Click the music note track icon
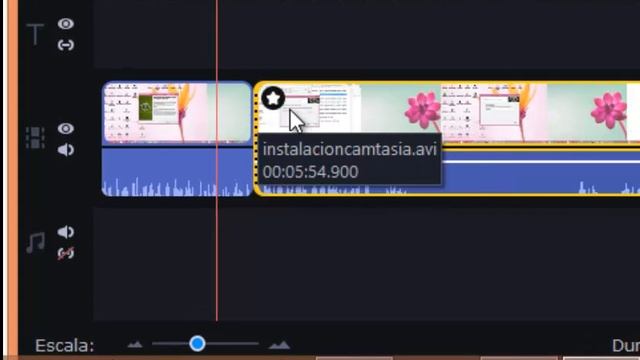The height and width of the screenshot is (360, 640). click(36, 243)
